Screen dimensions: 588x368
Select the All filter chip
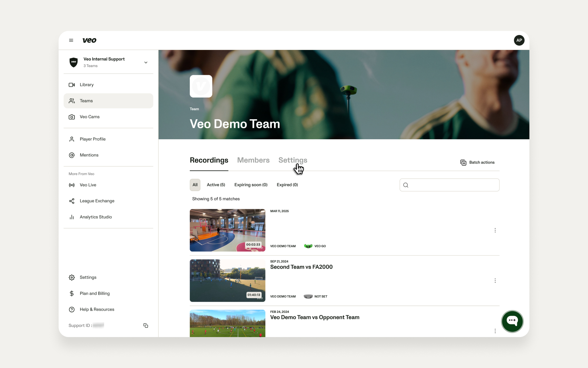[x=195, y=185]
